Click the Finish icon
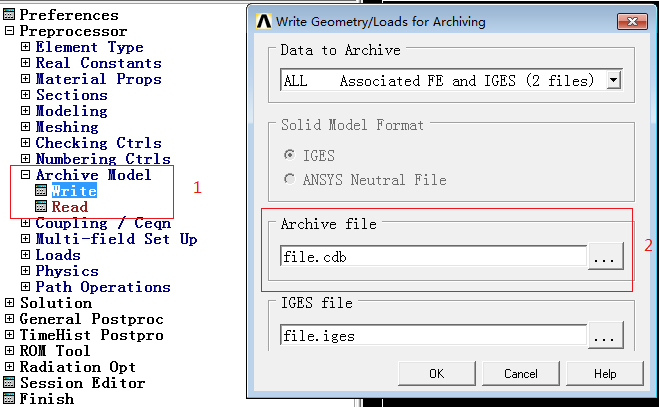 click(x=8, y=399)
